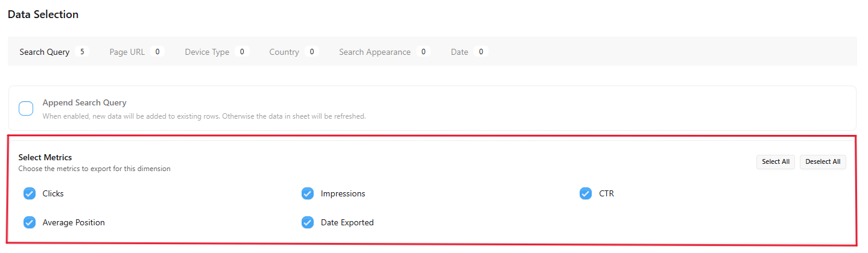Click the Select Metrics heading

click(x=45, y=157)
